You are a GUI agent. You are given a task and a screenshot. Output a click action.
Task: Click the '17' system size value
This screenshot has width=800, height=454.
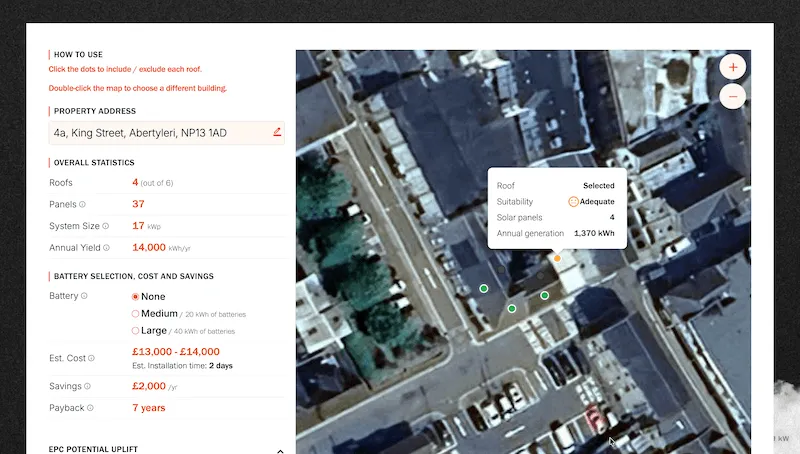[x=138, y=225]
